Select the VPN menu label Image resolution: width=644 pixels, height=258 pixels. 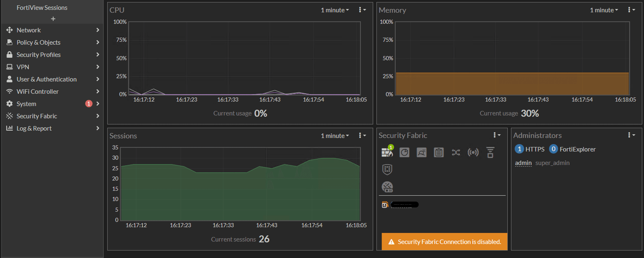point(23,67)
